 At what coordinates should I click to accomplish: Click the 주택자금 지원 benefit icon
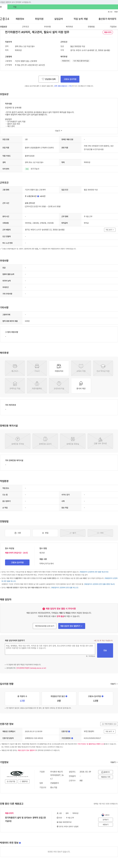(15, 386)
